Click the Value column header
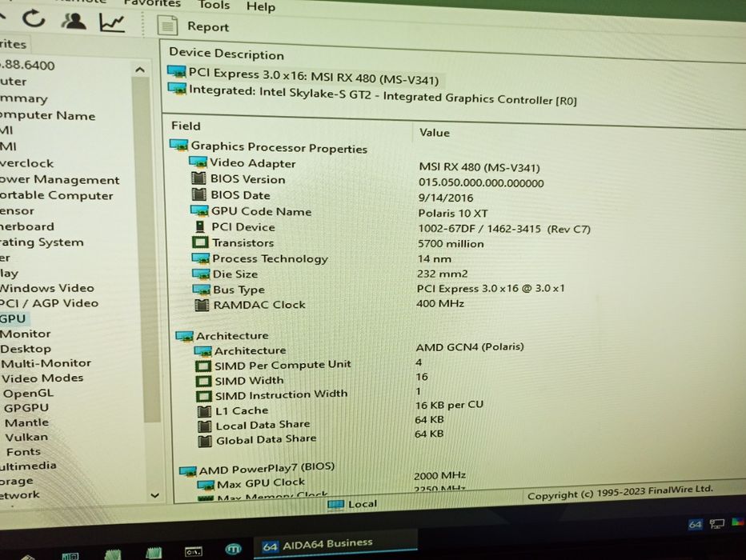Image resolution: width=746 pixels, height=560 pixels. click(x=434, y=132)
